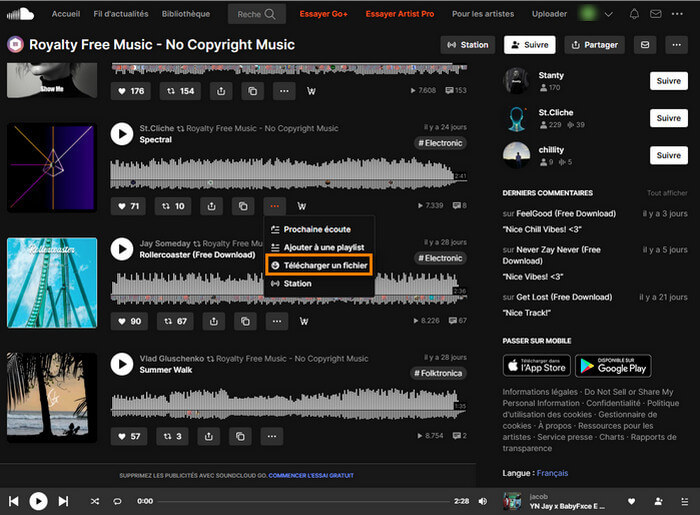This screenshot has width=700, height=515.
Task: Click the Partager button in header
Action: point(594,45)
